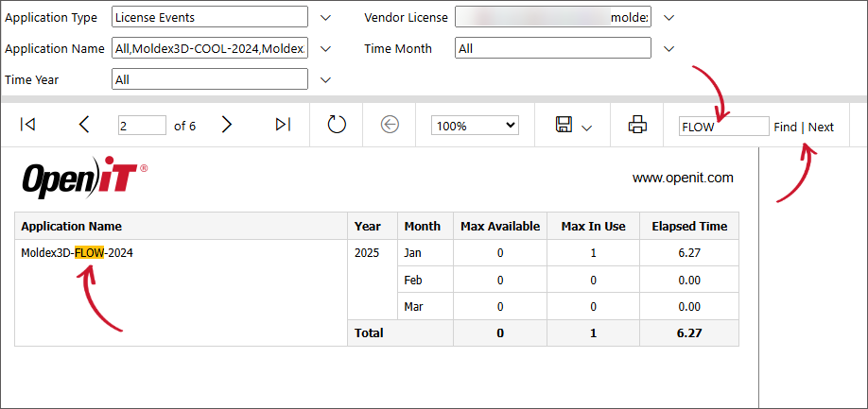This screenshot has width=868, height=409.
Task: Click the back to parent report arrow
Action: [390, 125]
